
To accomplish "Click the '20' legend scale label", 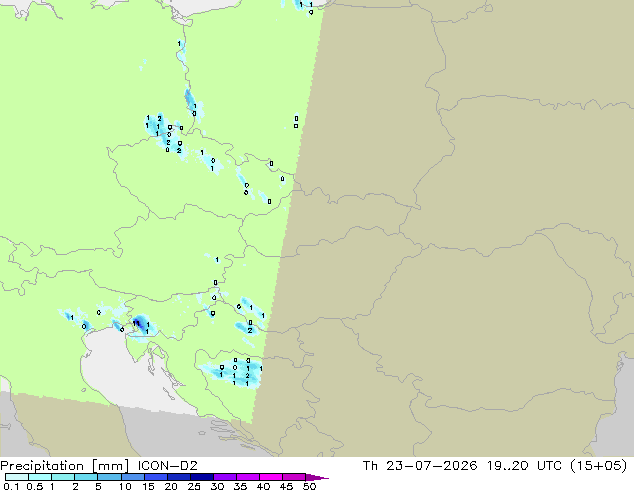I will [x=171, y=486].
